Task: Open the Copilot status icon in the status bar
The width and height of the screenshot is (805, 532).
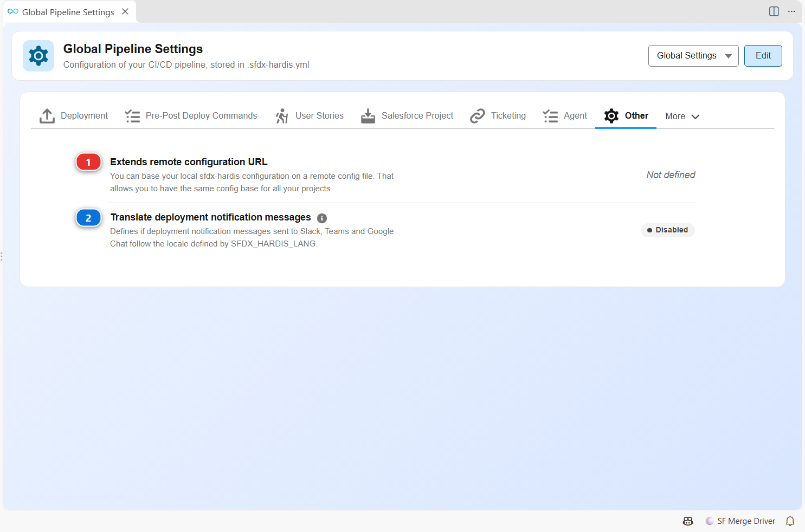Action: (x=688, y=521)
